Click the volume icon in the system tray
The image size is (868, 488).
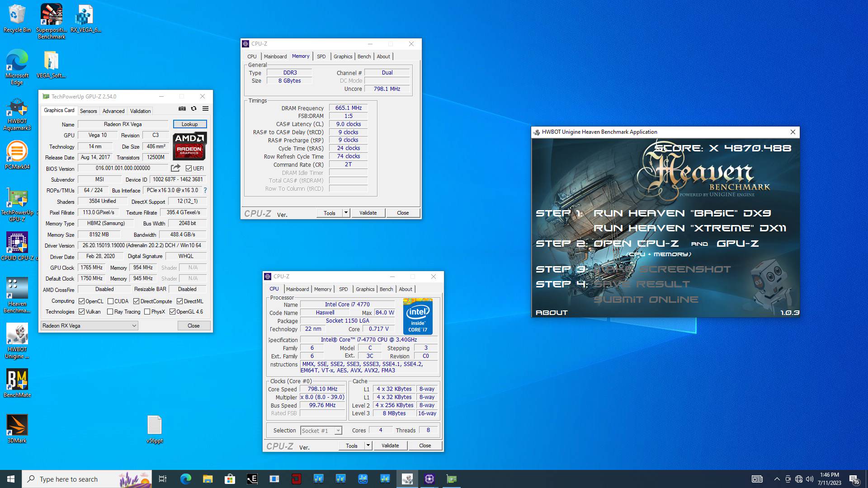(810, 479)
